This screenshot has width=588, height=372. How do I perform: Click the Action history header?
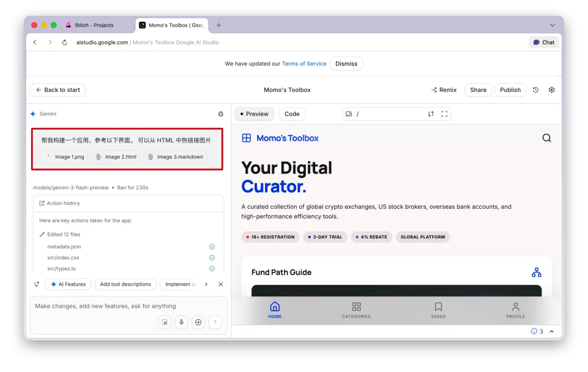[x=128, y=203]
